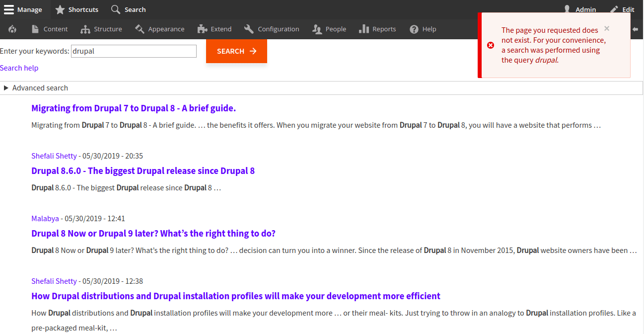The width and height of the screenshot is (644, 334).
Task: Click snippet 'Drupal 8.6.0 - The biggest Drupal release since Drupal 8 …'
Action: coord(126,188)
